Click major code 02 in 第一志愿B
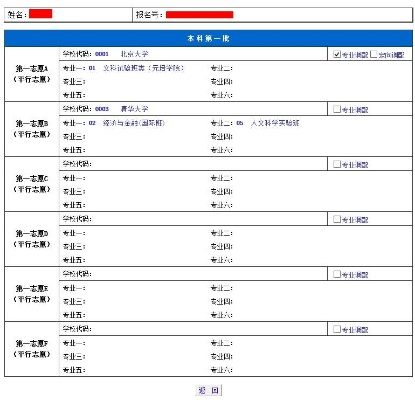Image resolution: width=415 pixels, height=400 pixels. (x=92, y=123)
